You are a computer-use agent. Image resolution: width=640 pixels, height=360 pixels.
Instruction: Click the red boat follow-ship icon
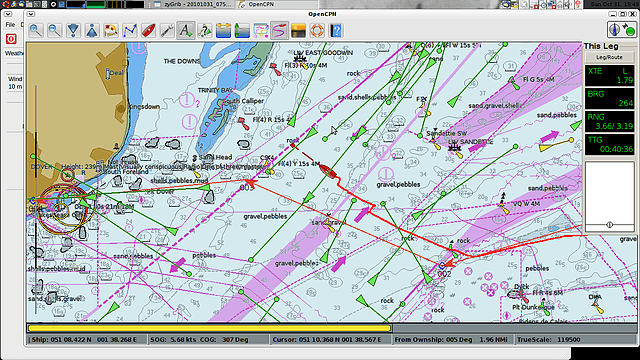coord(148,30)
